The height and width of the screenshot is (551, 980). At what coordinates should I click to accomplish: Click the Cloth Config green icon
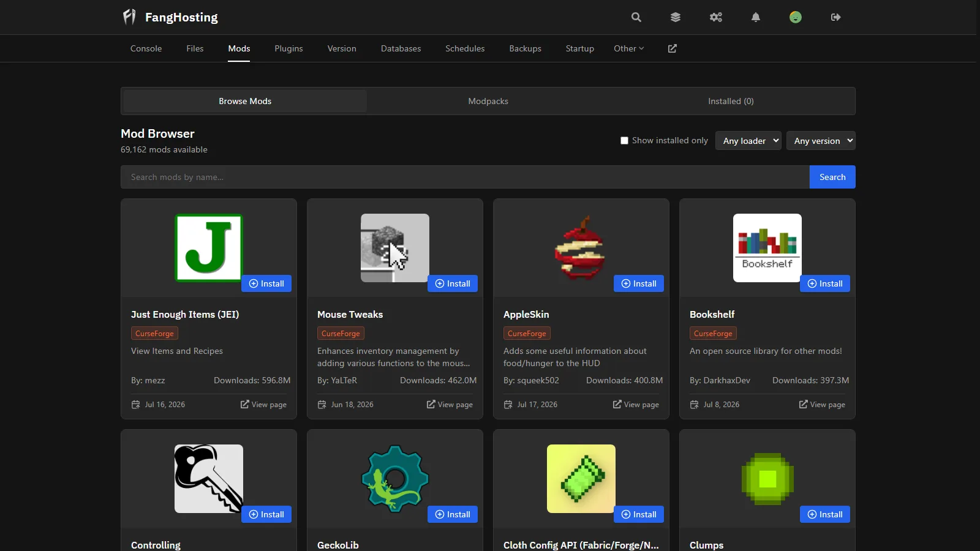click(x=581, y=479)
